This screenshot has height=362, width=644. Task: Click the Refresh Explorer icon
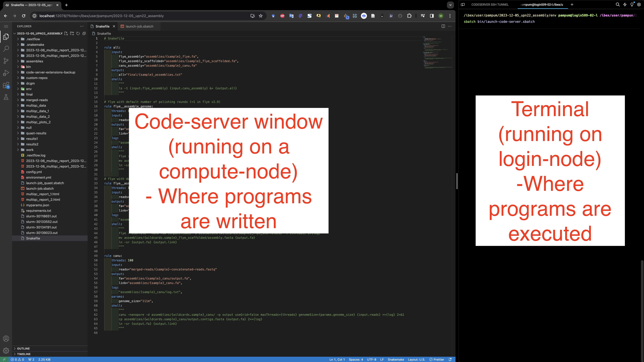[78, 33]
